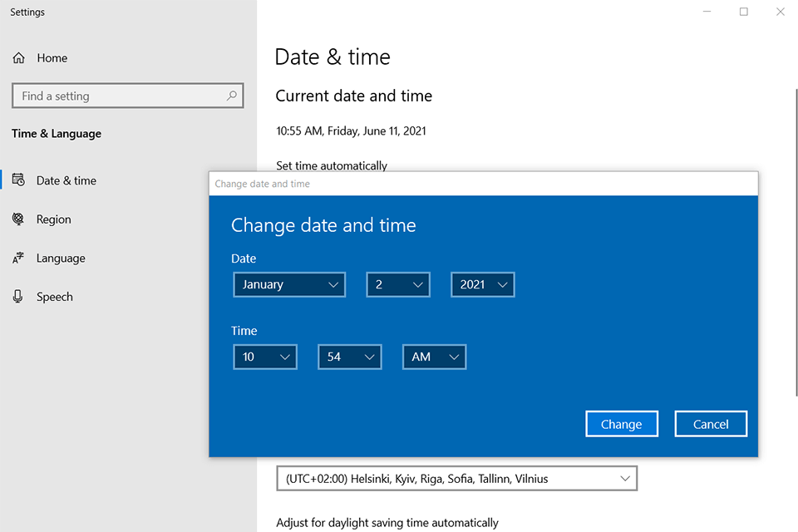798x532 pixels.
Task: Expand the minute dropdown showing 54
Action: (350, 357)
